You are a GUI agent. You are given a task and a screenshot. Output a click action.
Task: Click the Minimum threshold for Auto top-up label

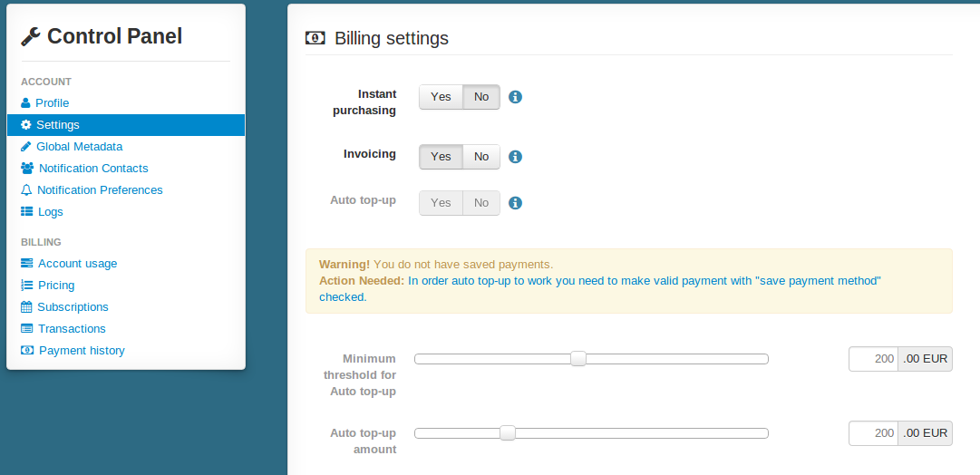[x=360, y=375]
